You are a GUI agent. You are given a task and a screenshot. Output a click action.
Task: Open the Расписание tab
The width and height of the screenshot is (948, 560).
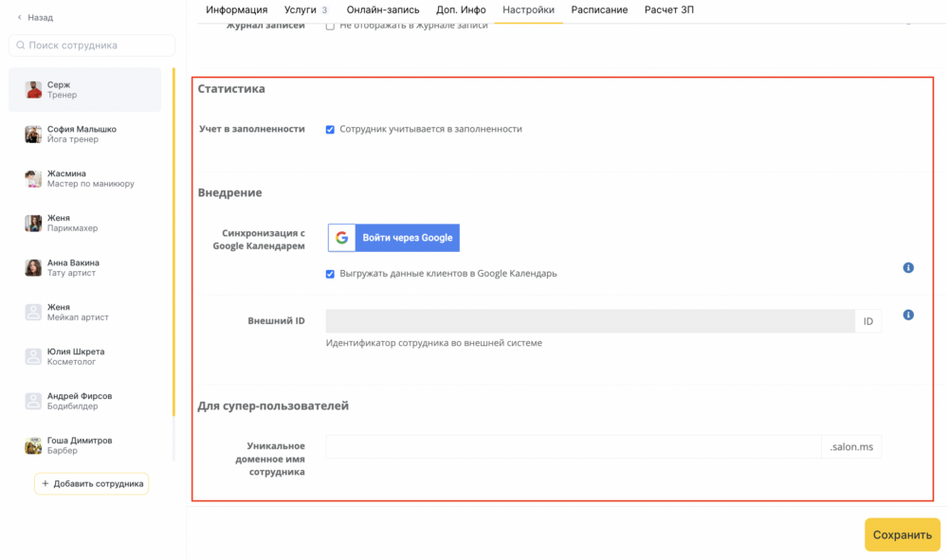(x=599, y=9)
